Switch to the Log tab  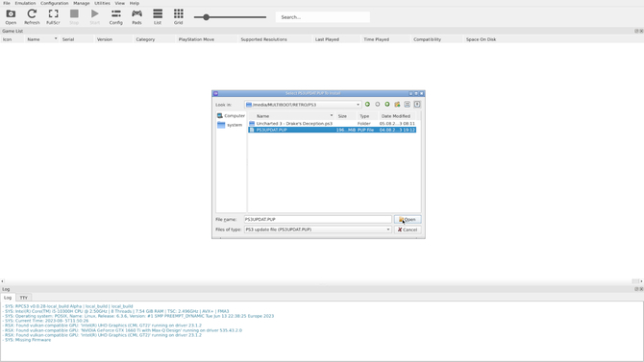pos(8,298)
